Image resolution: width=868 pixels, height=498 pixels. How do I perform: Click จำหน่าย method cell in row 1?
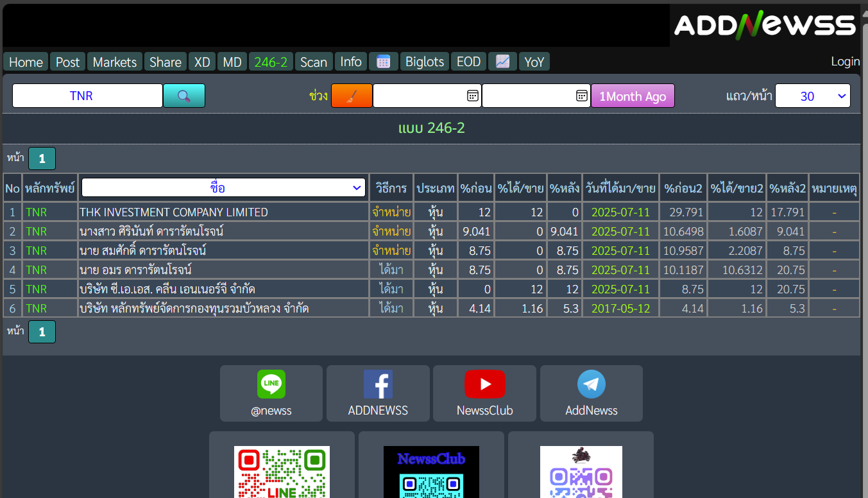(391, 212)
